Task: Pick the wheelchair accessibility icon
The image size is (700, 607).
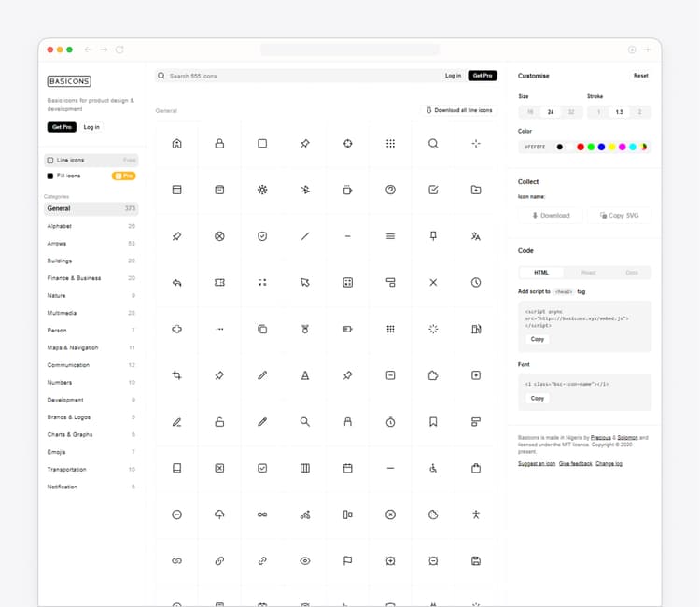Action: (433, 468)
